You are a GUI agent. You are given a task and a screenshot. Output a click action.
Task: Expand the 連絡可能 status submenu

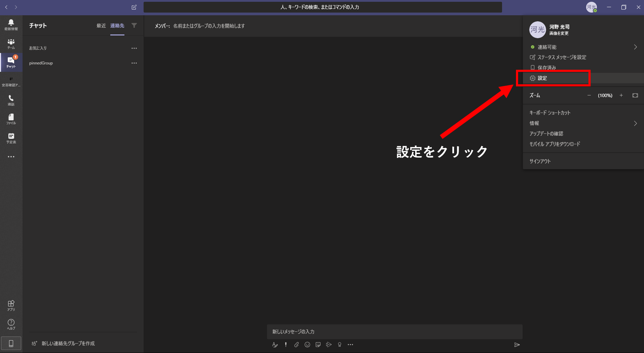click(635, 47)
